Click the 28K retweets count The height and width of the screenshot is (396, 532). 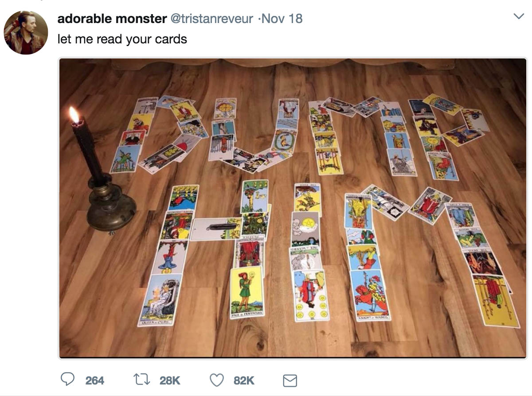pyautogui.click(x=170, y=380)
